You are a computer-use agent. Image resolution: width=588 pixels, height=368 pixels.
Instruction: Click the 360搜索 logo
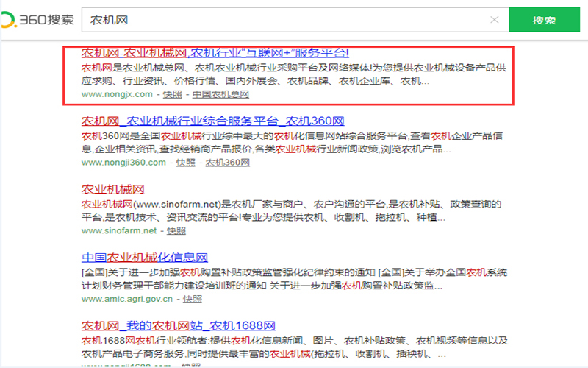coord(38,20)
